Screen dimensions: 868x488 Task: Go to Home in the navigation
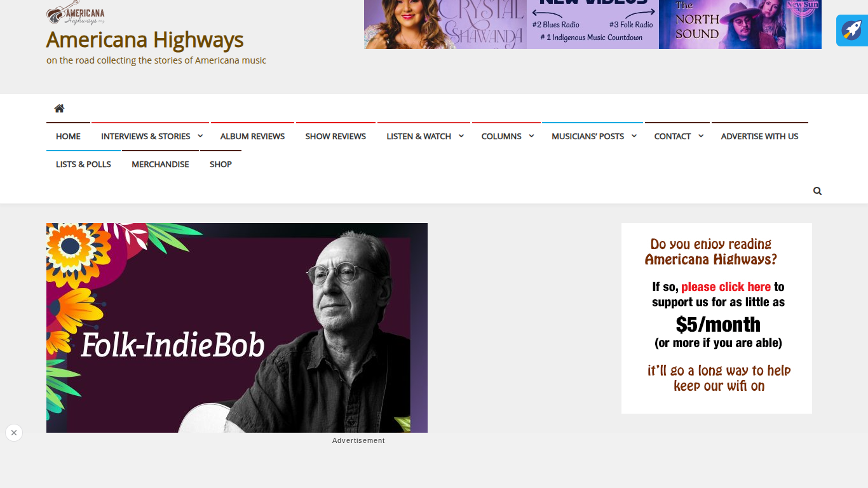[68, 136]
